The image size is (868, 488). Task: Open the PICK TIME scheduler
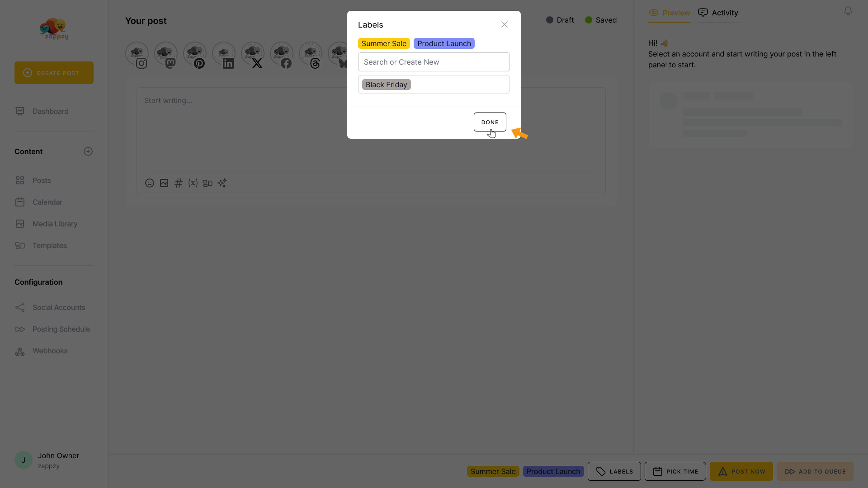click(x=675, y=471)
